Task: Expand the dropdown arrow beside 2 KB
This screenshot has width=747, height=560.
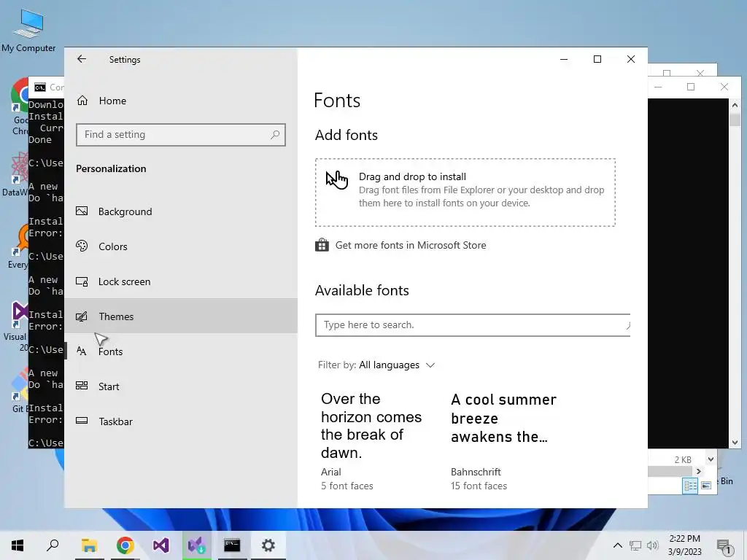Action: point(711,459)
